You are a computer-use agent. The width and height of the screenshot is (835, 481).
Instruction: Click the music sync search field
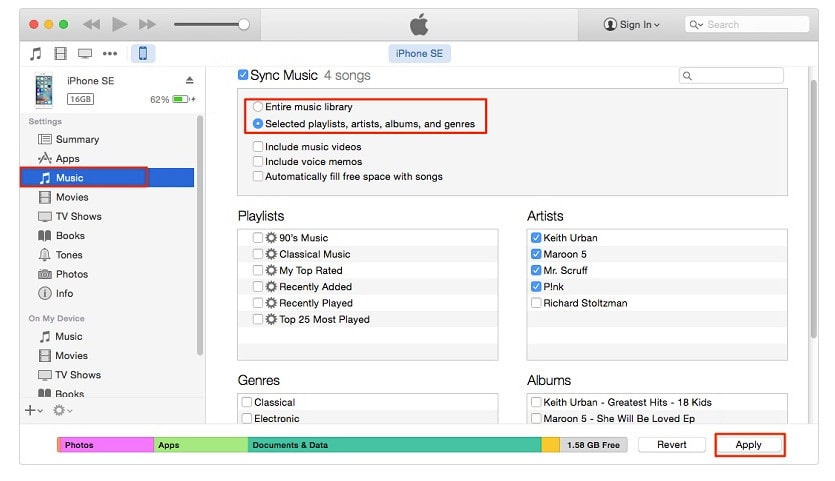[x=731, y=76]
